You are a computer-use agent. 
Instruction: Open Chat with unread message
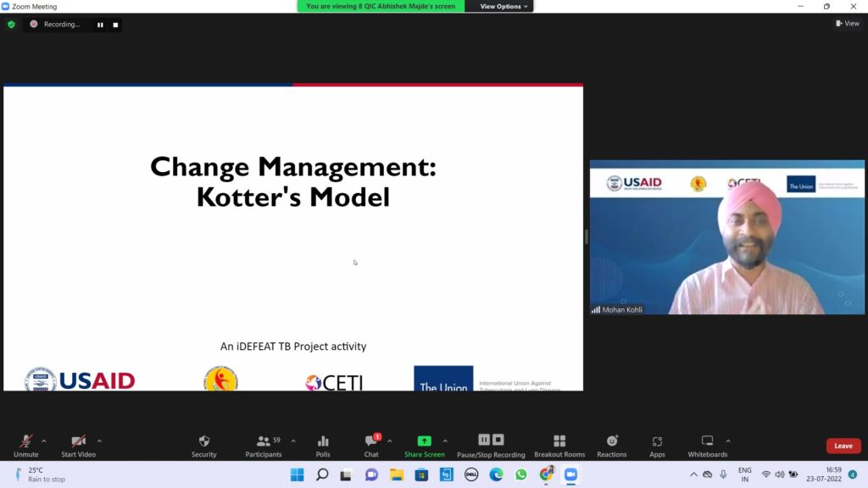[x=371, y=445]
